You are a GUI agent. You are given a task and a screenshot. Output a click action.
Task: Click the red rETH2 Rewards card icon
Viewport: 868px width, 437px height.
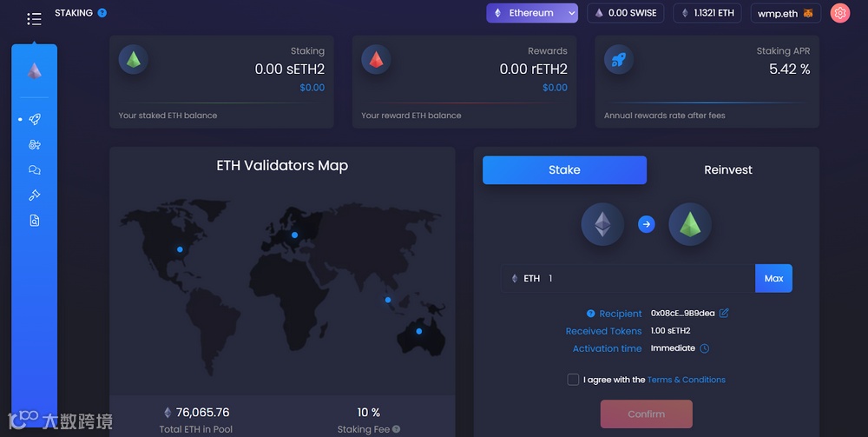[x=377, y=59]
